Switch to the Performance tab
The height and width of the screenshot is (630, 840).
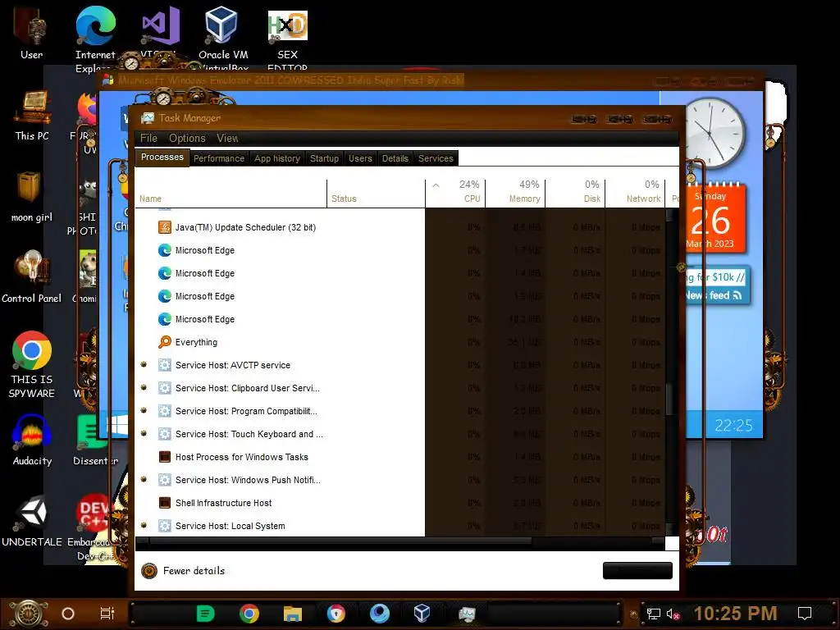coord(218,158)
